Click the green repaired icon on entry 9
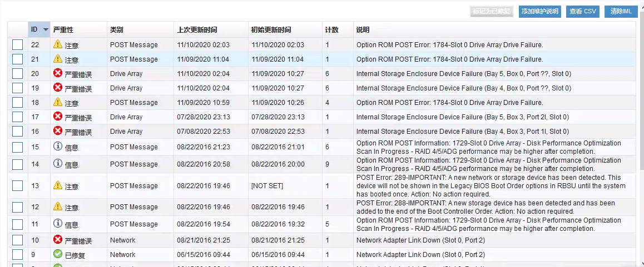Screen dimensions: 644x267 58,254
